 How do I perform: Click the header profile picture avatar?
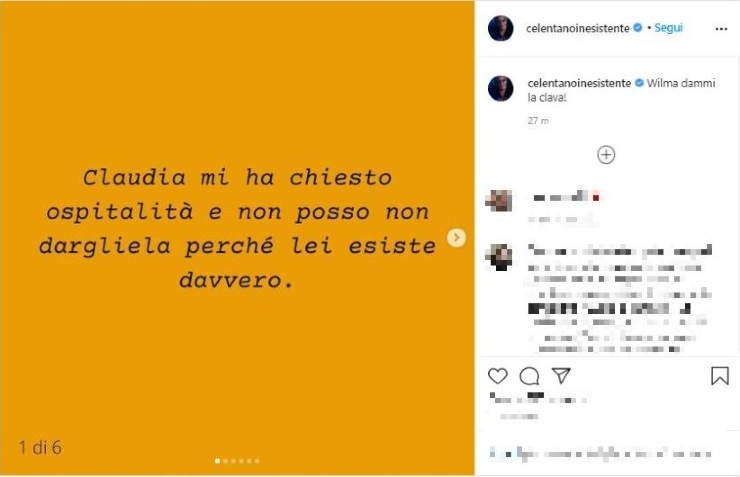[x=501, y=28]
